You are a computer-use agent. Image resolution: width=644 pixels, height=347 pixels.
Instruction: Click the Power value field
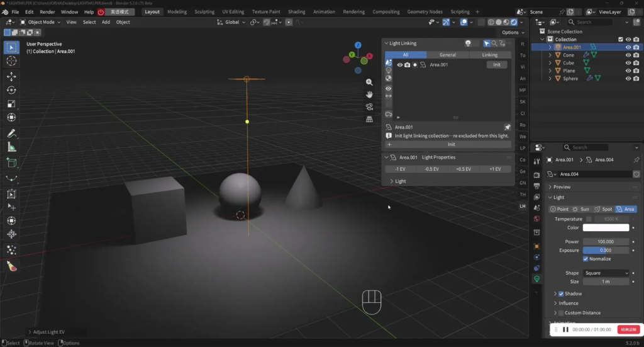(x=606, y=242)
